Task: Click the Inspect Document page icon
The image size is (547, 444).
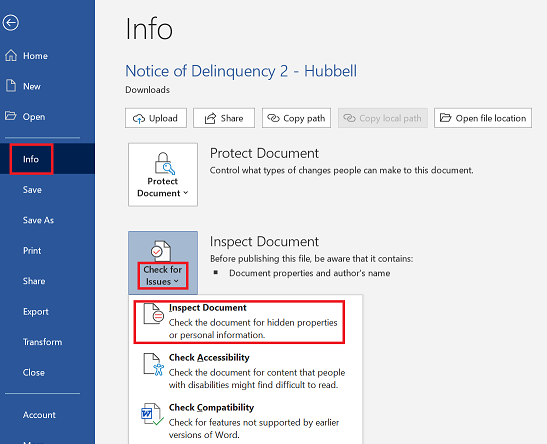Action: point(154,314)
